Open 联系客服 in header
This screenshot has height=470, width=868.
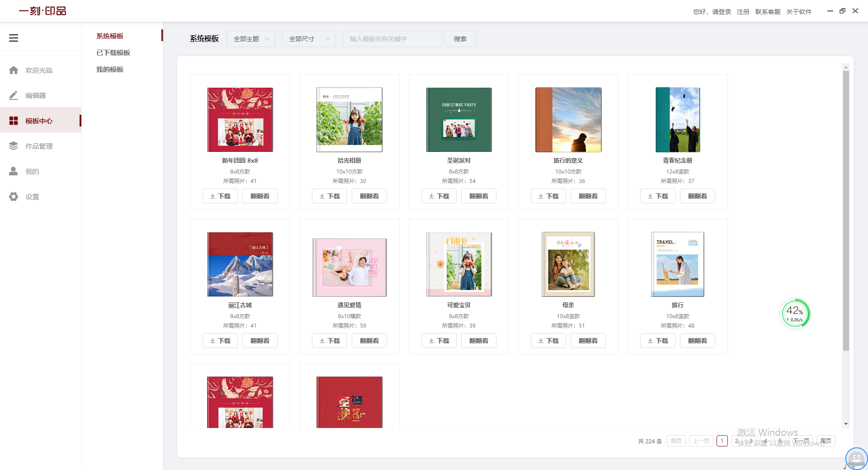(x=768, y=12)
